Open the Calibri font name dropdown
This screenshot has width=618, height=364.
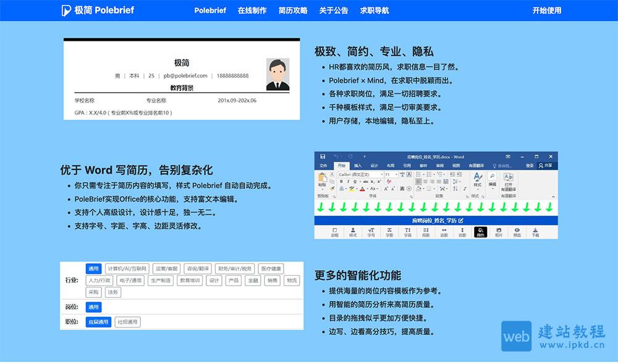[360, 174]
